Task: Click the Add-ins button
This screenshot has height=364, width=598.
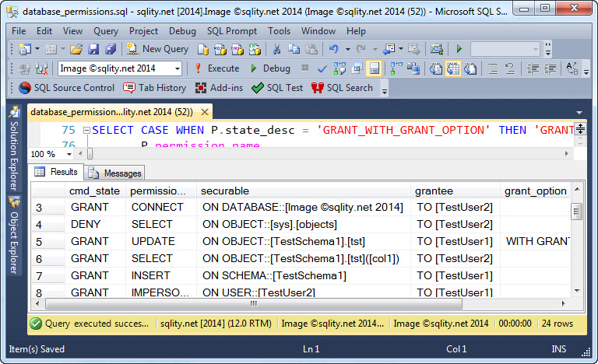Action: pos(219,88)
